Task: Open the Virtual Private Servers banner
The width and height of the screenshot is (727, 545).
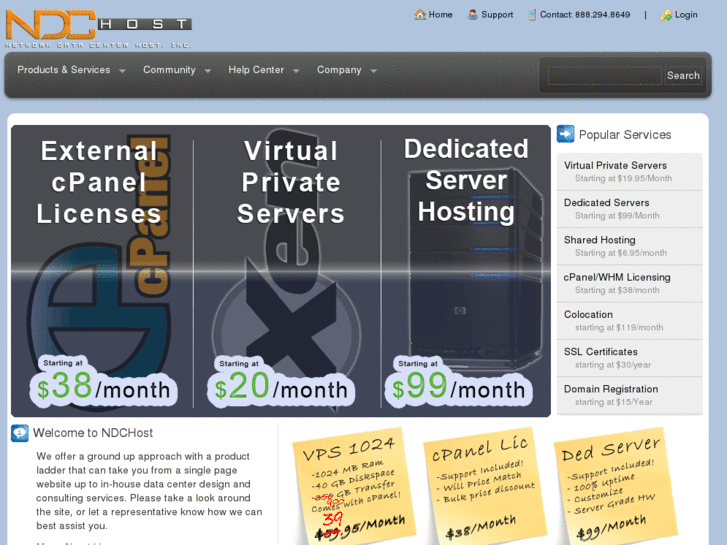Action: (x=287, y=271)
